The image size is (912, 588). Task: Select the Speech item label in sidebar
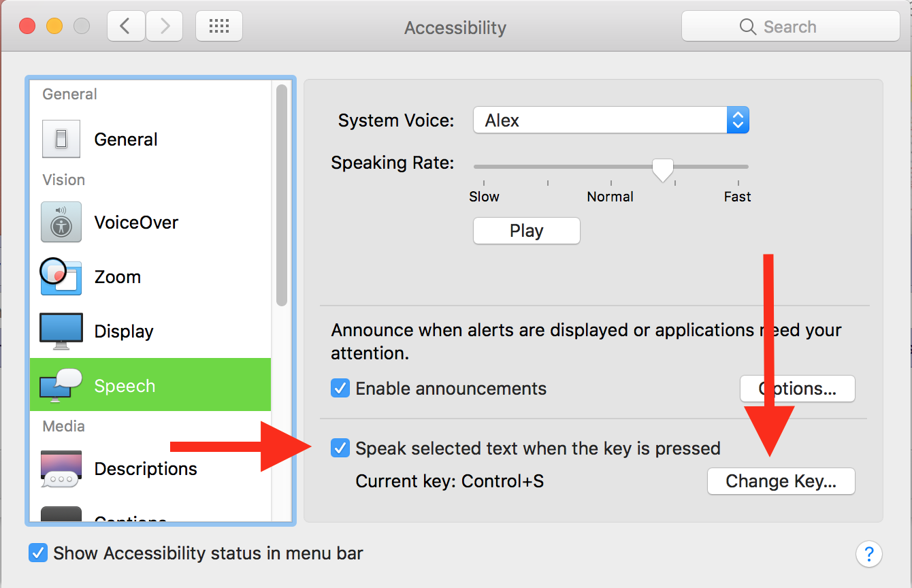pyautogui.click(x=125, y=386)
